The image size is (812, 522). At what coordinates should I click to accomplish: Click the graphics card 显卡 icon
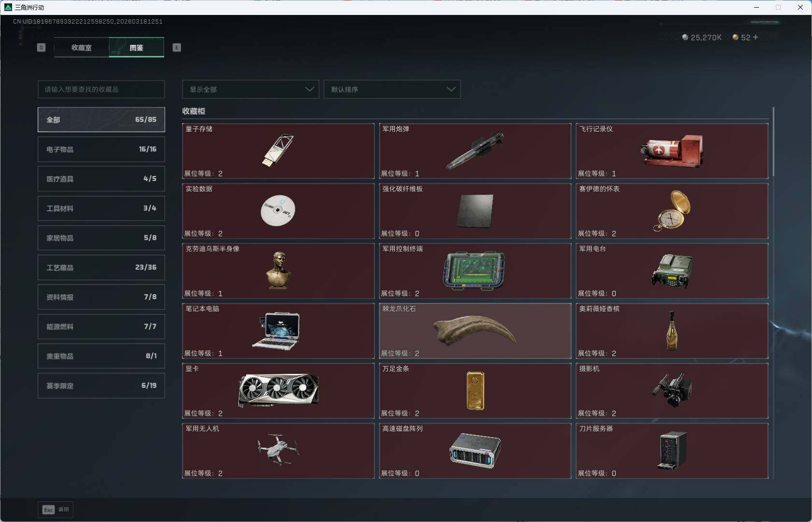[278, 390]
